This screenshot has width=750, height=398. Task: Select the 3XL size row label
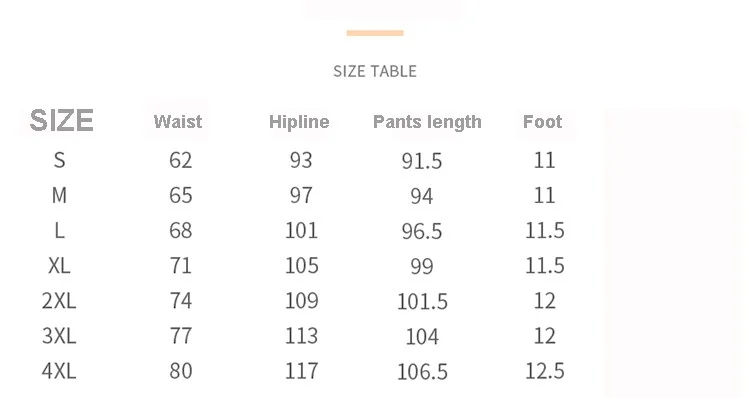pyautogui.click(x=59, y=336)
